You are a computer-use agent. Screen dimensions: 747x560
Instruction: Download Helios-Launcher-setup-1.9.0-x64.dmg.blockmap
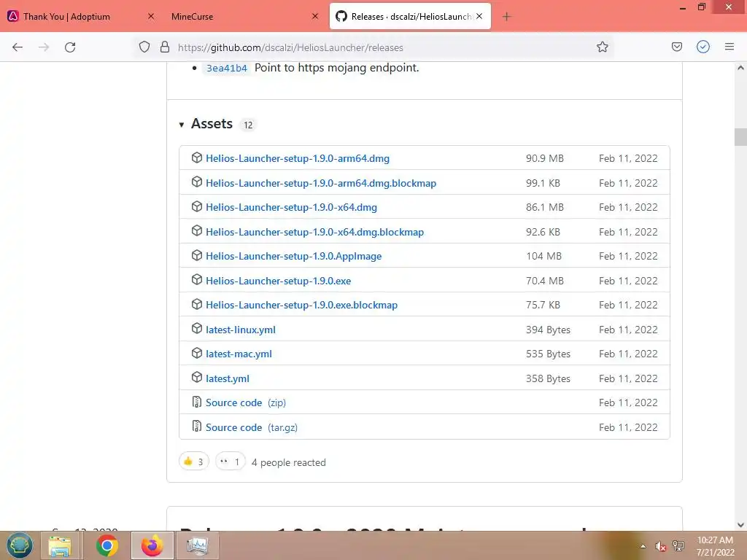pyautogui.click(x=314, y=233)
